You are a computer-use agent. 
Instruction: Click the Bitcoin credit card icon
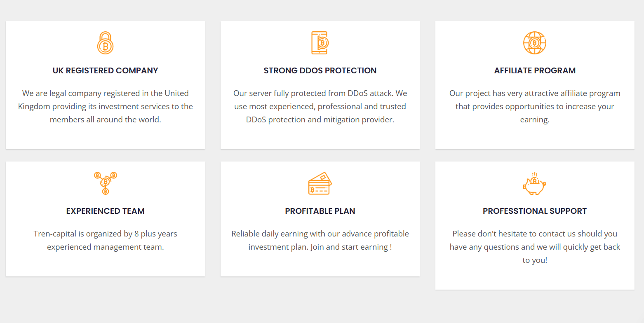coord(320,183)
